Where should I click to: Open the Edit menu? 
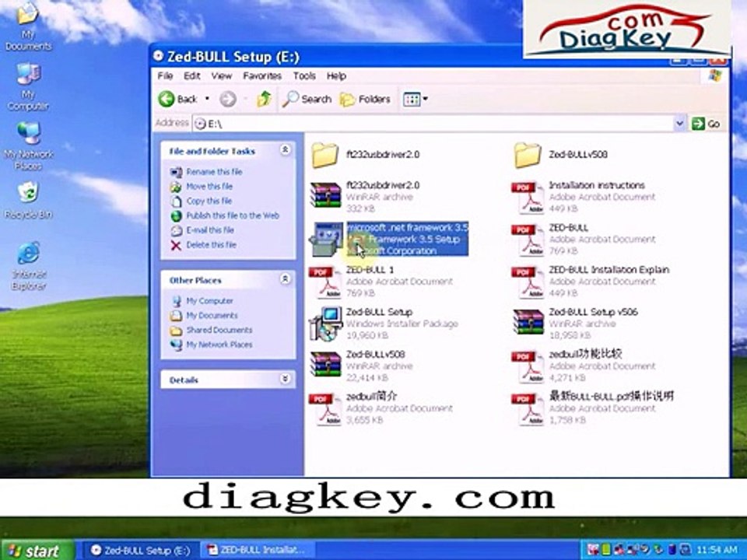pyautogui.click(x=192, y=76)
